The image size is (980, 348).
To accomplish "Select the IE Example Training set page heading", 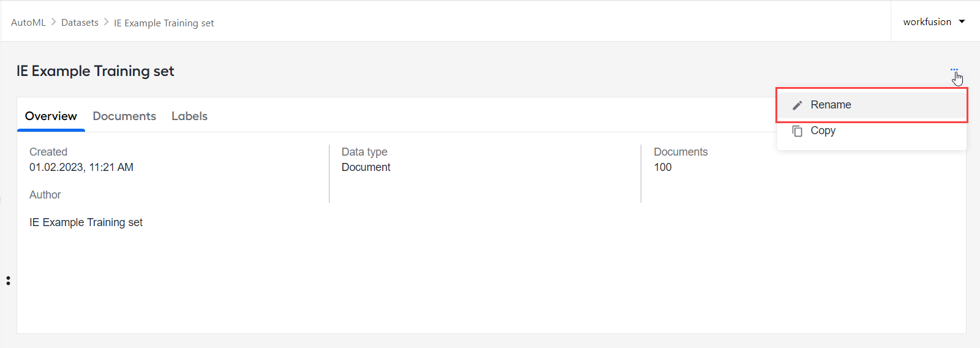I will 96,71.
